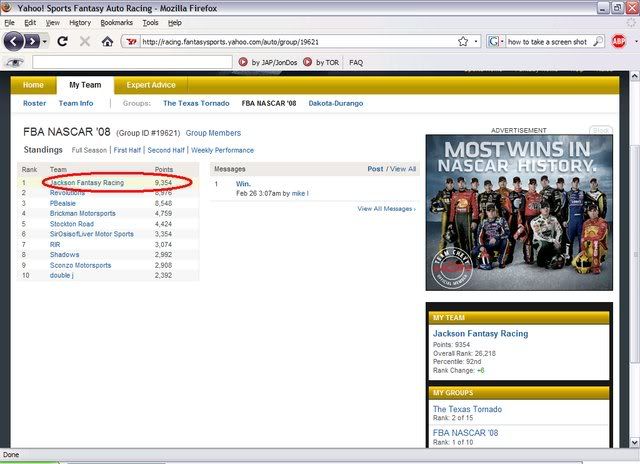Click the red icon beside by TOR

click(x=308, y=62)
